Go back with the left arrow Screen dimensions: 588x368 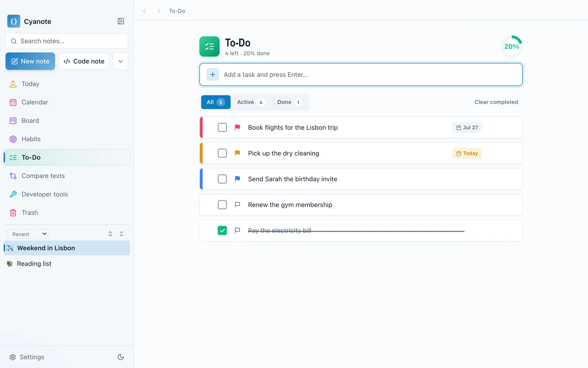tap(144, 11)
